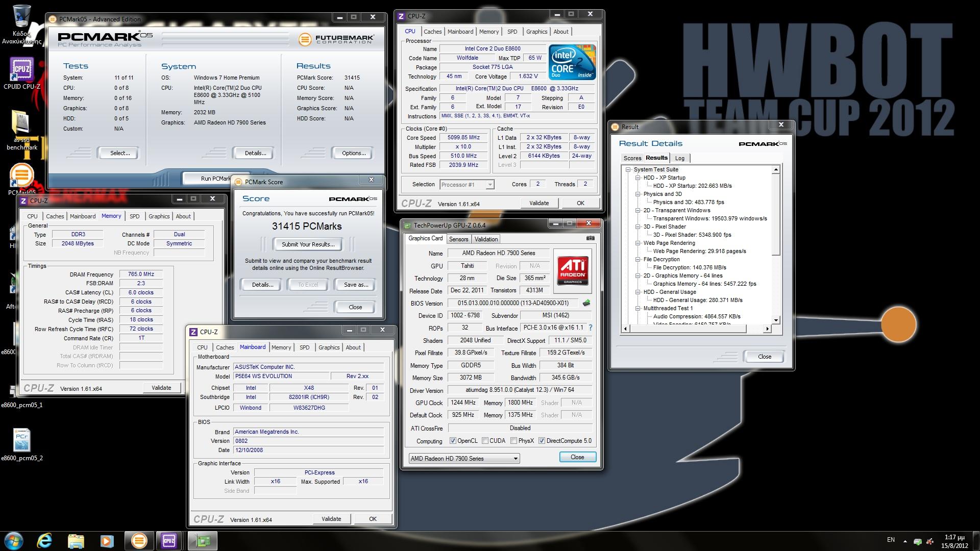This screenshot has width=980, height=551.
Task: Click the Result Details horizontal scrollbar
Action: pyautogui.click(x=696, y=329)
